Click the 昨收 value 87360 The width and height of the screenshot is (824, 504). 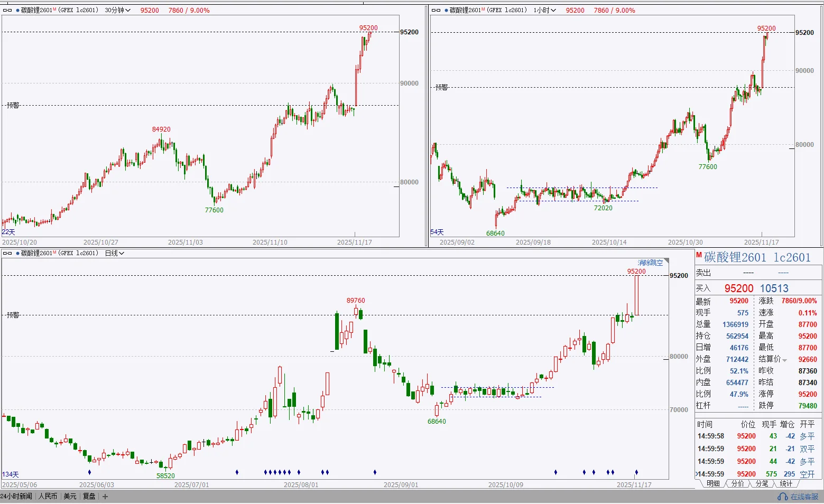pyautogui.click(x=808, y=371)
